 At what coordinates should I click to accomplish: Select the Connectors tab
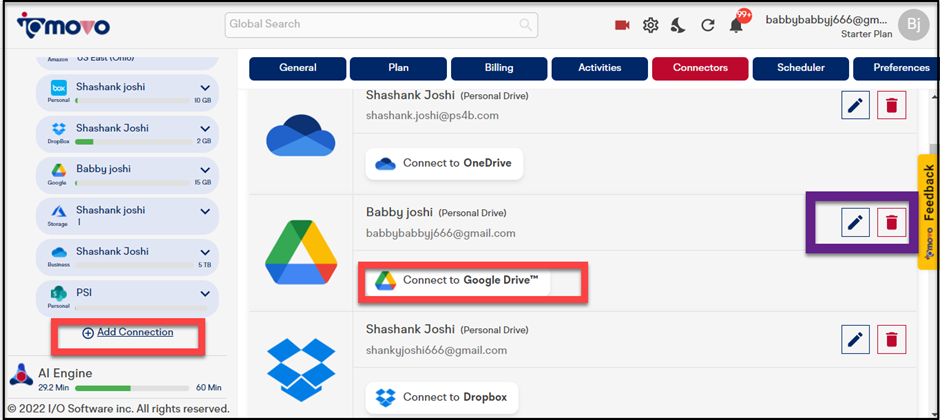tap(700, 68)
